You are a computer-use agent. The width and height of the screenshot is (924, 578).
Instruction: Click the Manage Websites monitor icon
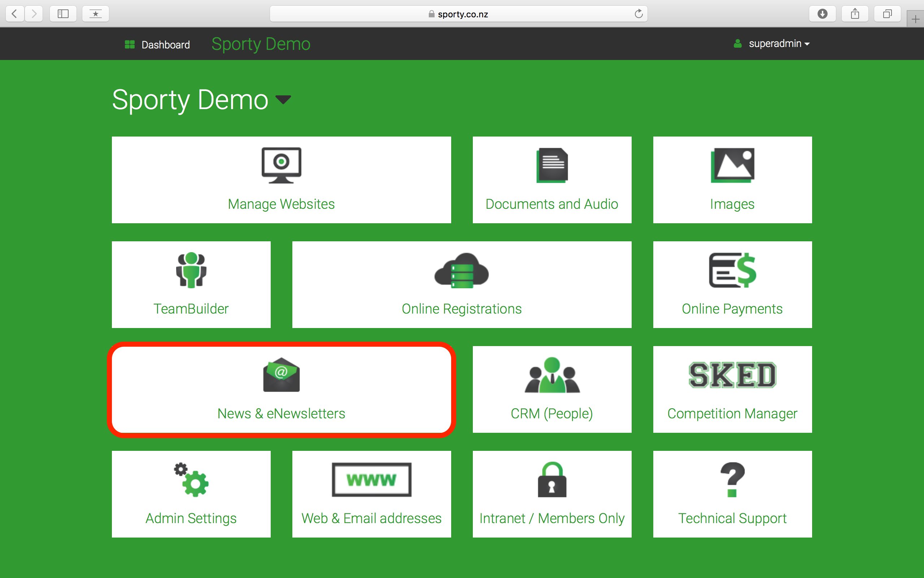[x=282, y=165]
